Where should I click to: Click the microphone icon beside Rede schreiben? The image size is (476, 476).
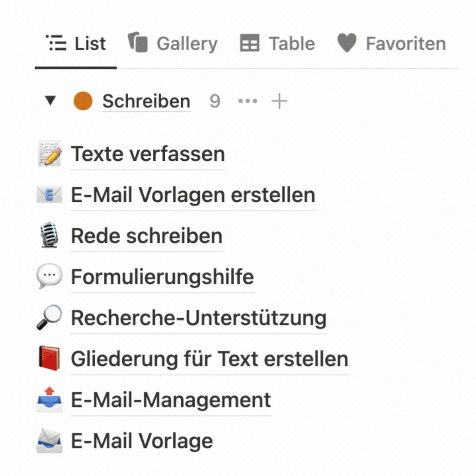click(x=49, y=236)
